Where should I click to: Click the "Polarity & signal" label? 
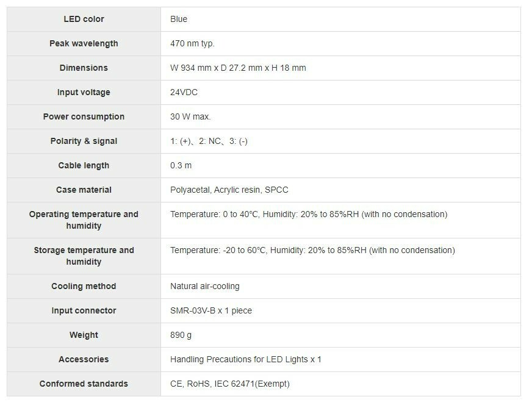[84, 141]
